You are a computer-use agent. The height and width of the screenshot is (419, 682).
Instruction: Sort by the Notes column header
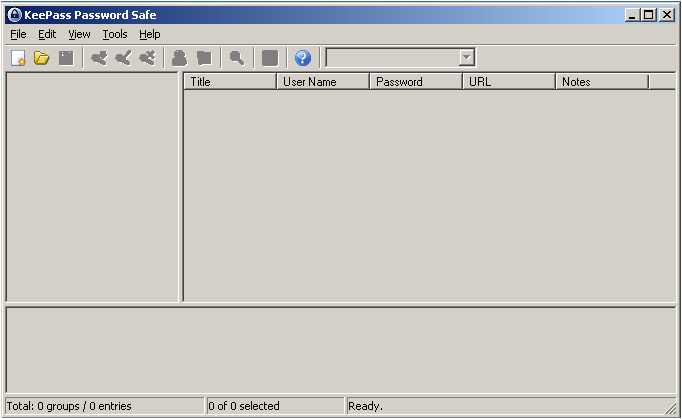602,82
